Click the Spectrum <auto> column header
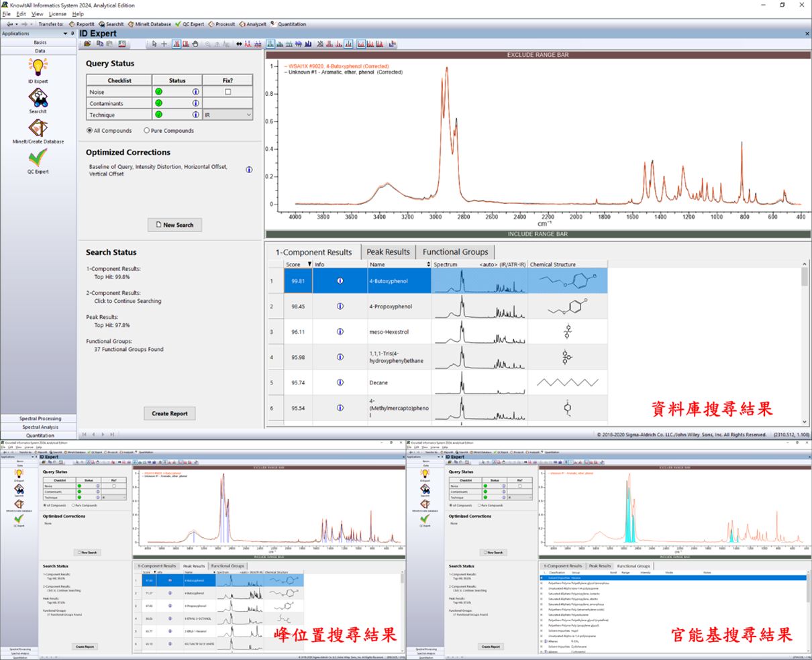The image size is (812, 660). coord(479,264)
